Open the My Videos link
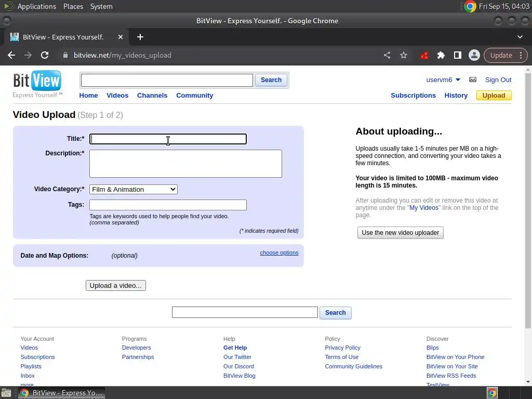This screenshot has height=399, width=532. 424,208
